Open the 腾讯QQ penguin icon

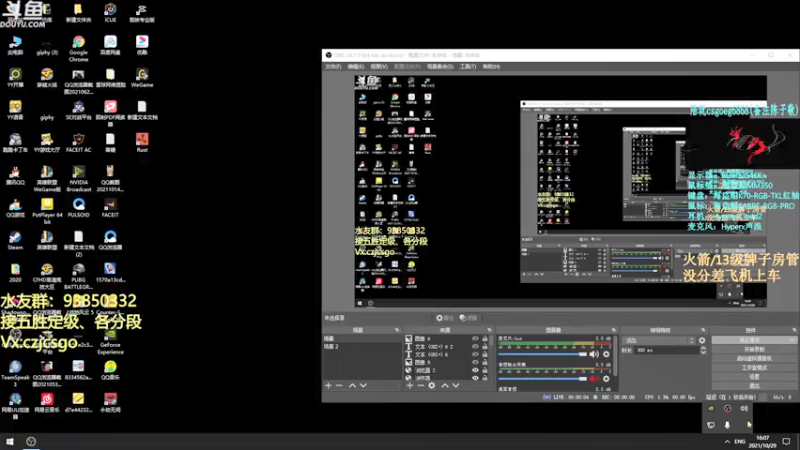(15, 175)
